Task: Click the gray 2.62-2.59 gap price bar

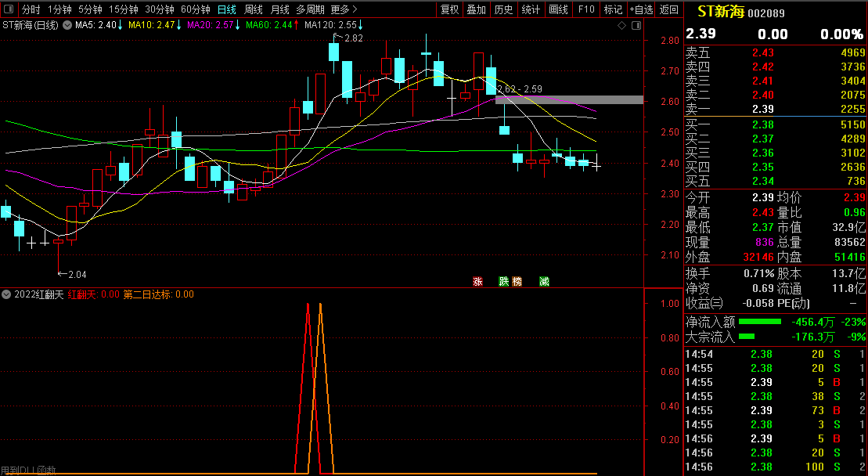Action: [569, 100]
